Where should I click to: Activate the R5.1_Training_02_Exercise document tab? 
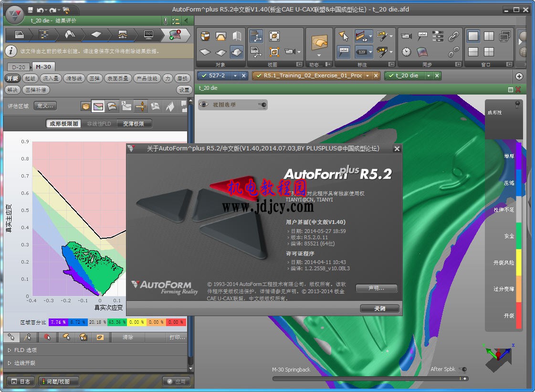pos(309,76)
